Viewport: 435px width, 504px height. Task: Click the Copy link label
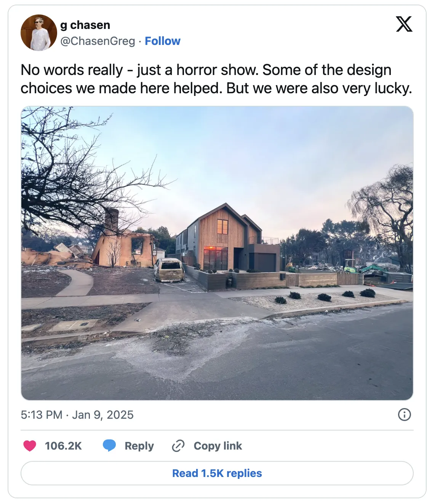[218, 446]
